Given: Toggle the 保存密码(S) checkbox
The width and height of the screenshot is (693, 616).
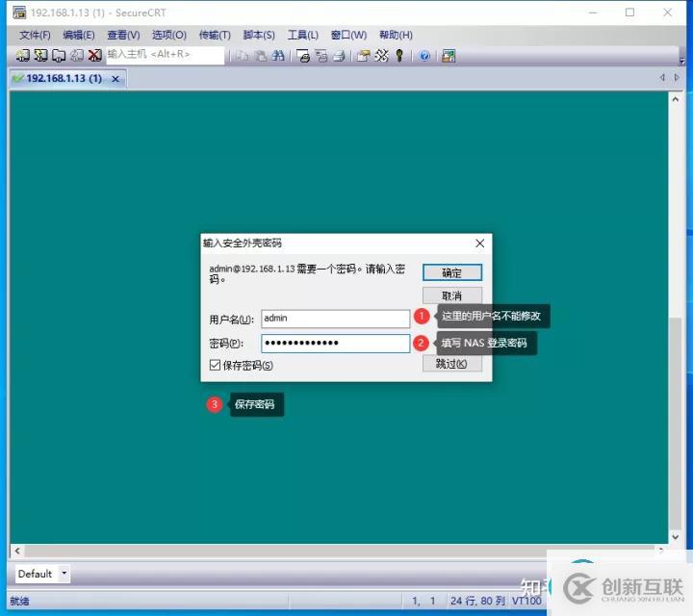Looking at the screenshot, I should point(216,365).
